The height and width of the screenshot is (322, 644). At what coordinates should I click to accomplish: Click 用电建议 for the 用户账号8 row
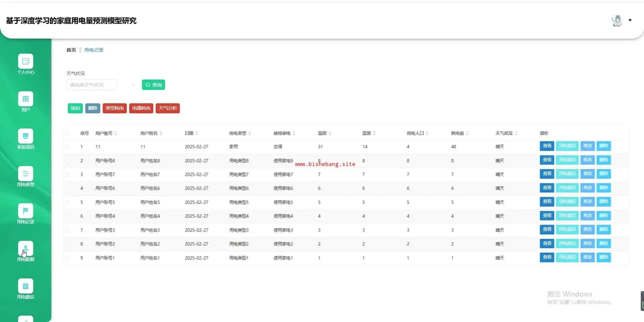568,160
